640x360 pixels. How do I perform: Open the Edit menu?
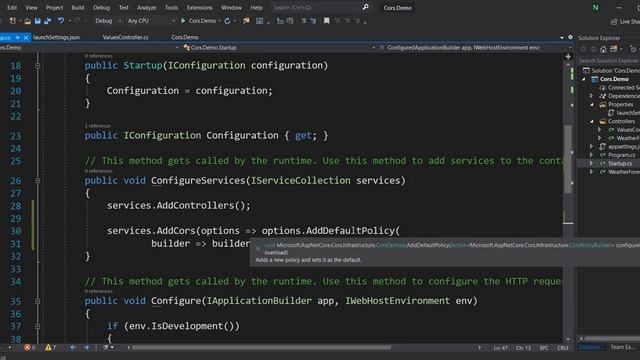click(12, 8)
